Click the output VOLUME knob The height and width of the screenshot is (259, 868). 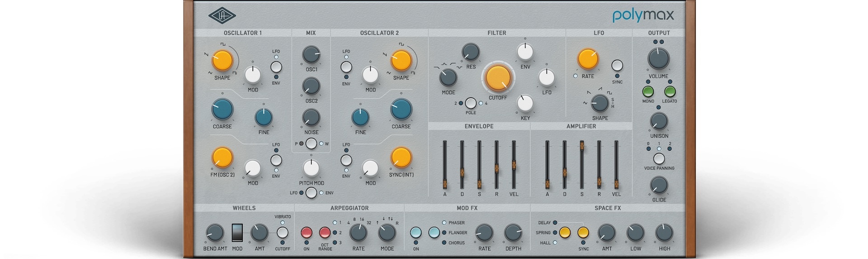pos(659,59)
